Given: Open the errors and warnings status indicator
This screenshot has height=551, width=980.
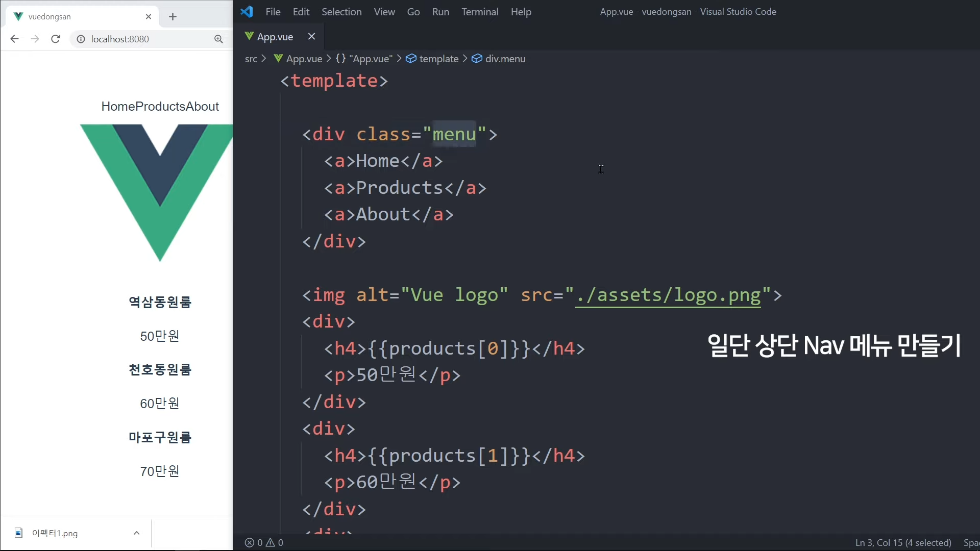Looking at the screenshot, I should click(264, 542).
